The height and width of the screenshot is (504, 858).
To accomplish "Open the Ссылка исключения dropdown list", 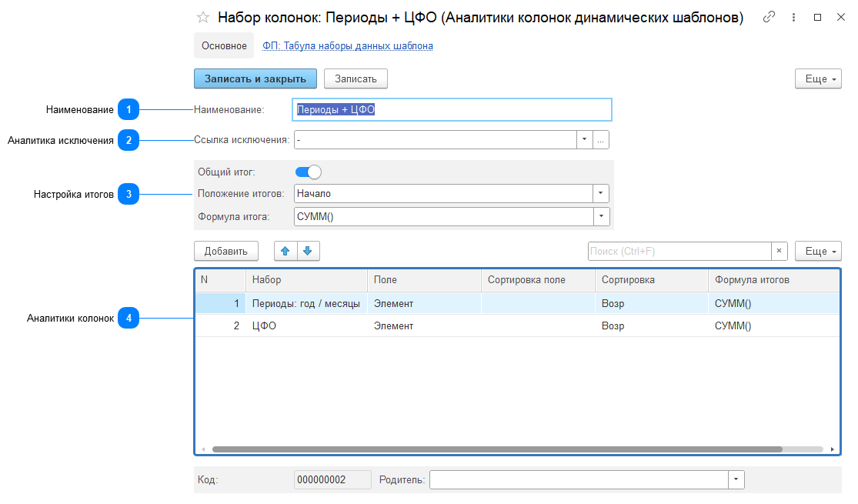I will 584,140.
